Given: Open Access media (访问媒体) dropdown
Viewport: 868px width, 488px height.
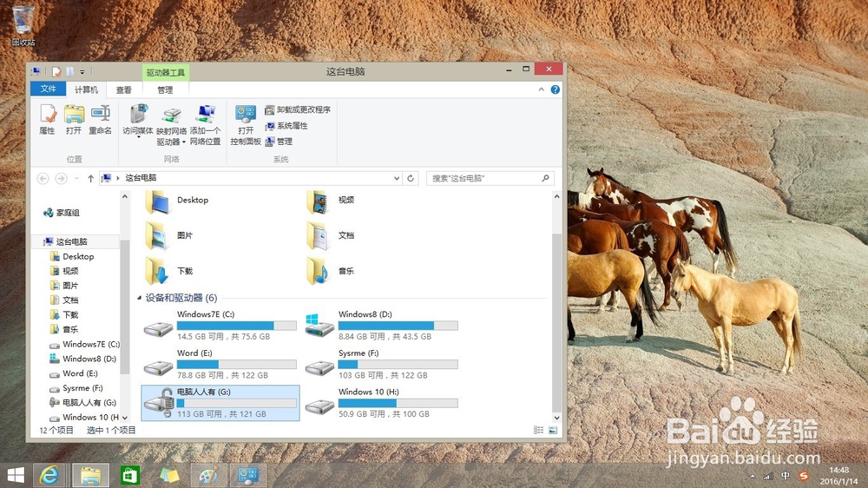Looking at the screenshot, I should click(x=138, y=121).
